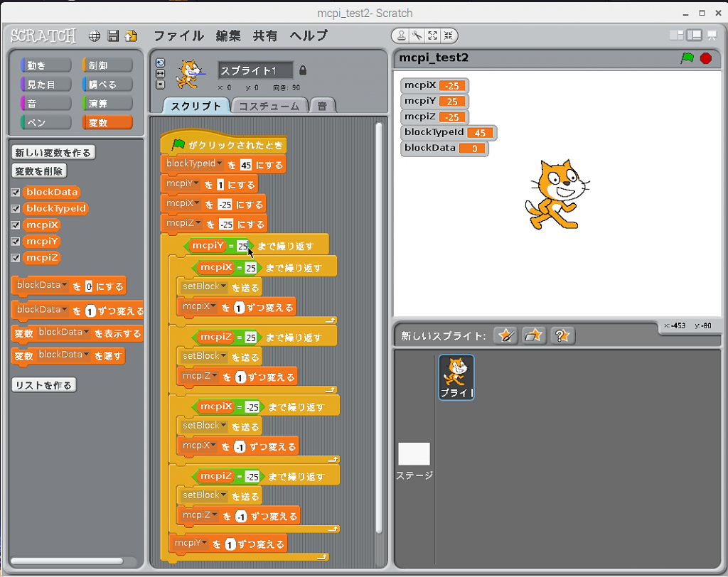Save the project with the disk icon
Image resolution: width=728 pixels, height=577 pixels.
click(113, 36)
